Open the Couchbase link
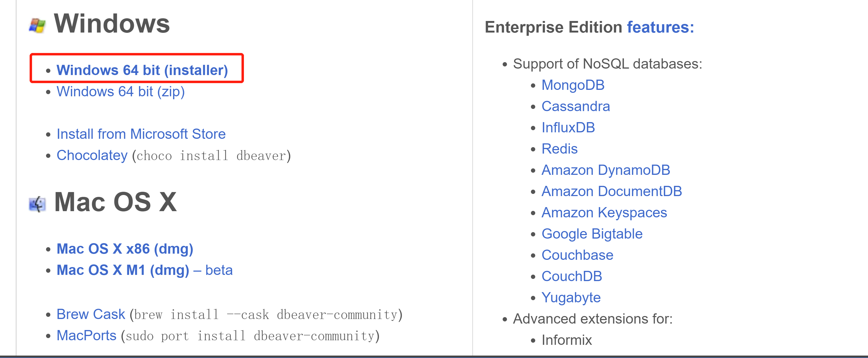Viewport: 868px width, 358px height. (577, 255)
